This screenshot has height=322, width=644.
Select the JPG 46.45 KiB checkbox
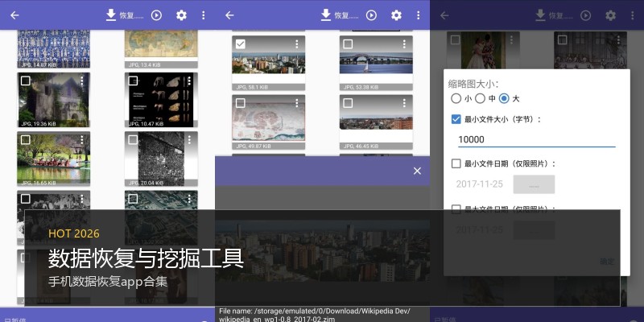pos(348,103)
